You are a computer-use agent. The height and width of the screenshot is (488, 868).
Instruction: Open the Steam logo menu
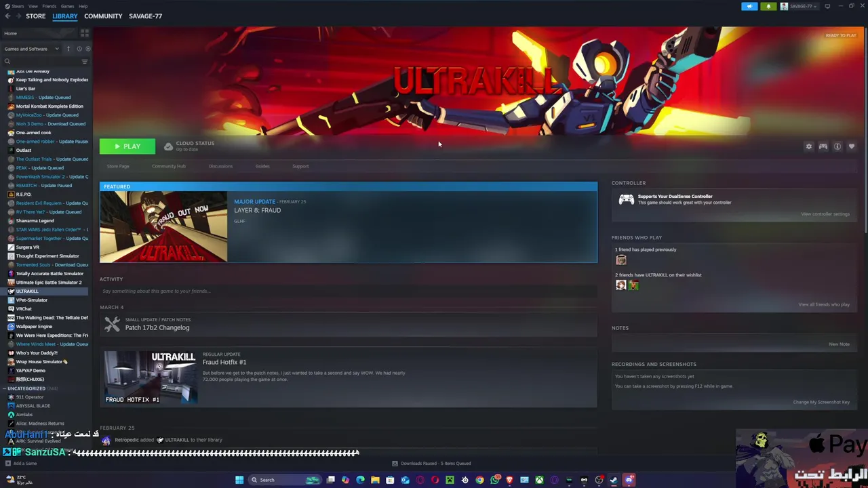coord(14,6)
